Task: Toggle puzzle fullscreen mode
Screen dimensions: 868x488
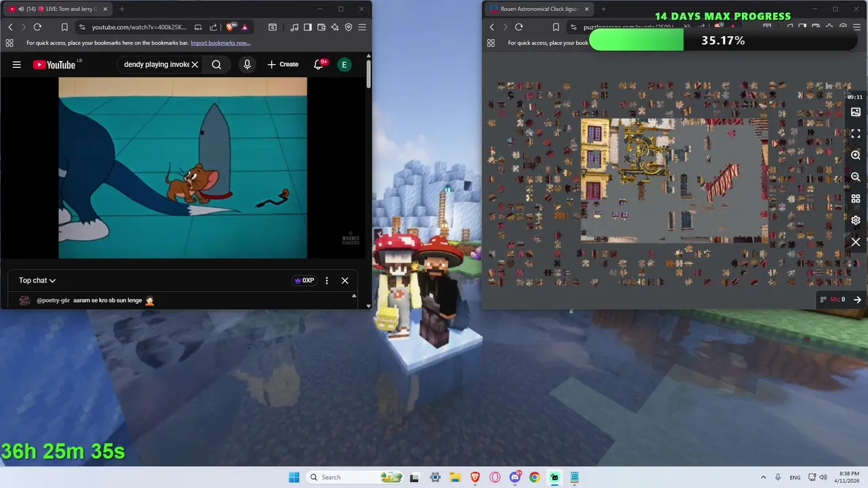Action: pos(856,134)
